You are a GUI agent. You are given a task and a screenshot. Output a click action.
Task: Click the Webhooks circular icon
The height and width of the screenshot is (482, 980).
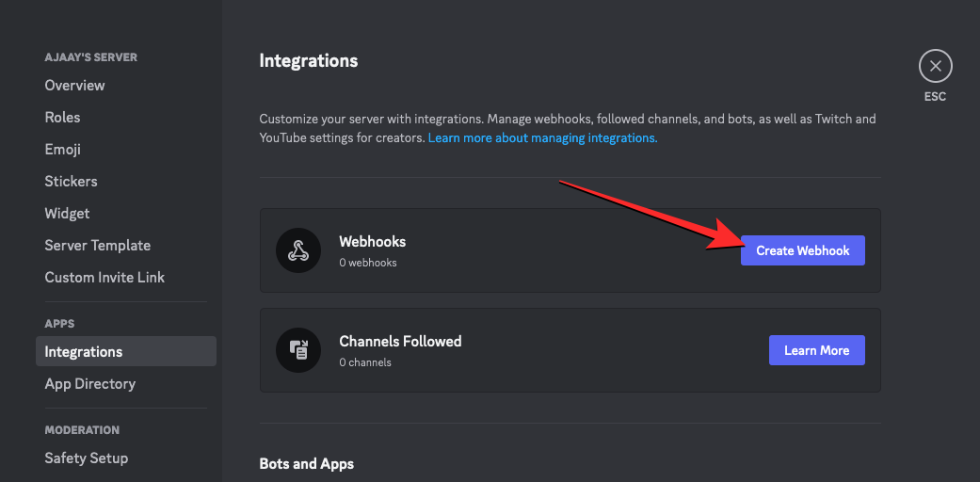(x=297, y=250)
